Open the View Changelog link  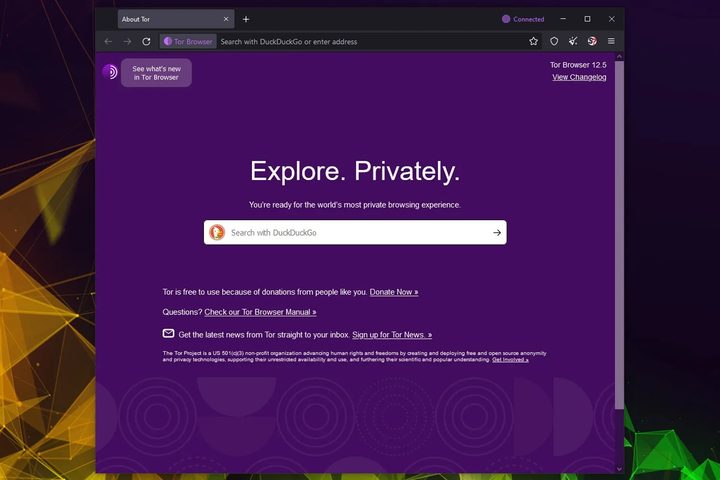pyautogui.click(x=579, y=77)
